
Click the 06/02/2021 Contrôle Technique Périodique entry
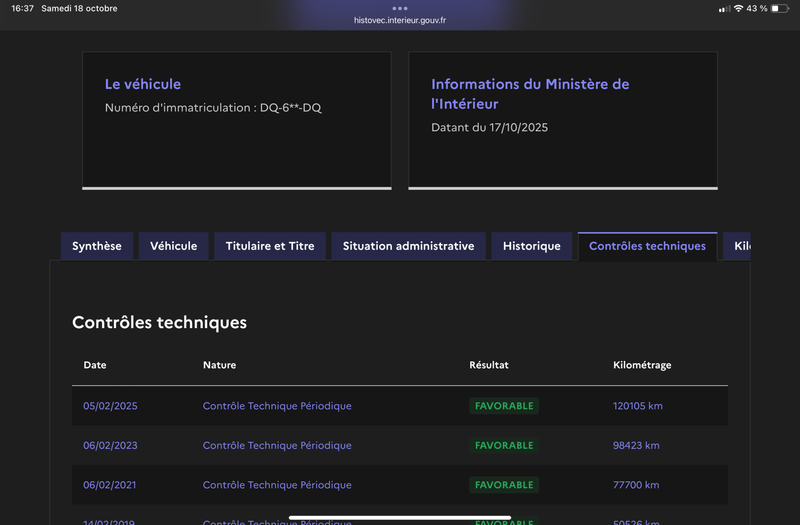(x=277, y=485)
